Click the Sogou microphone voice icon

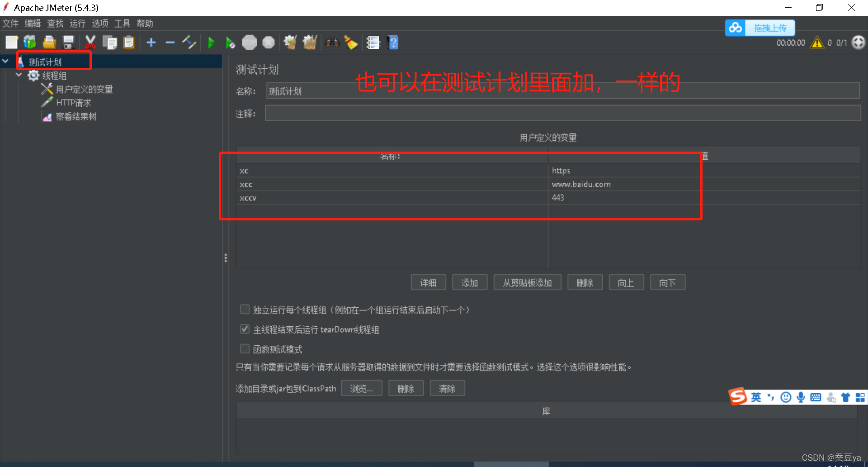pos(801,397)
